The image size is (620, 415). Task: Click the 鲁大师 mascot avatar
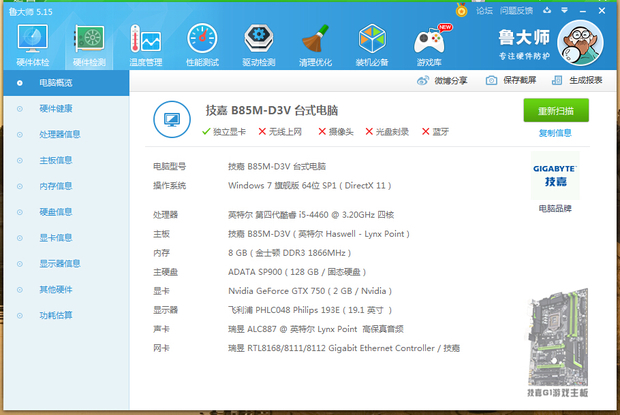click(x=580, y=43)
